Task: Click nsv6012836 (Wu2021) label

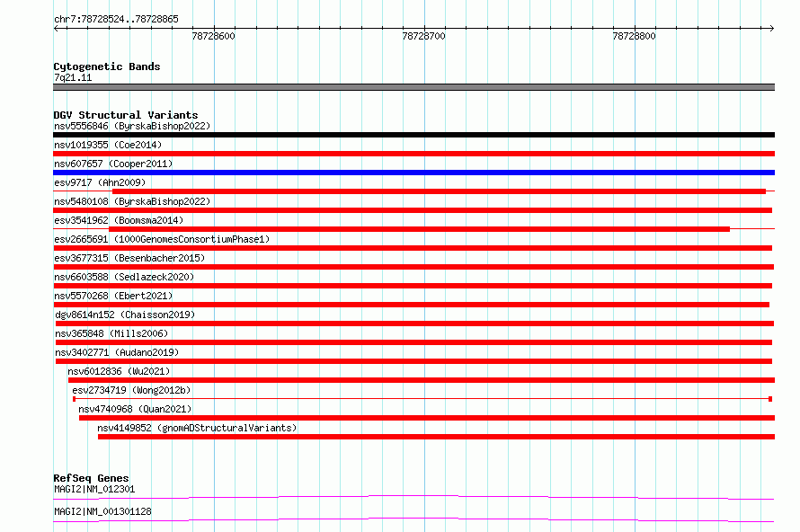Action: [119, 371]
